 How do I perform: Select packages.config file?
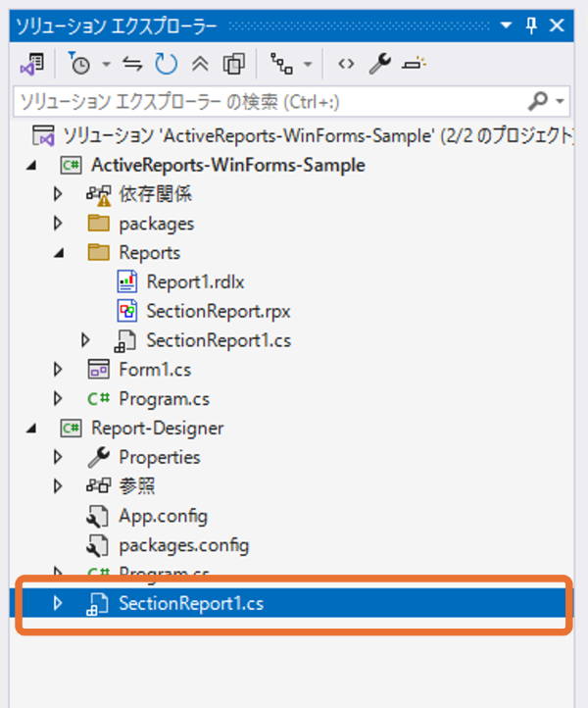click(183, 545)
